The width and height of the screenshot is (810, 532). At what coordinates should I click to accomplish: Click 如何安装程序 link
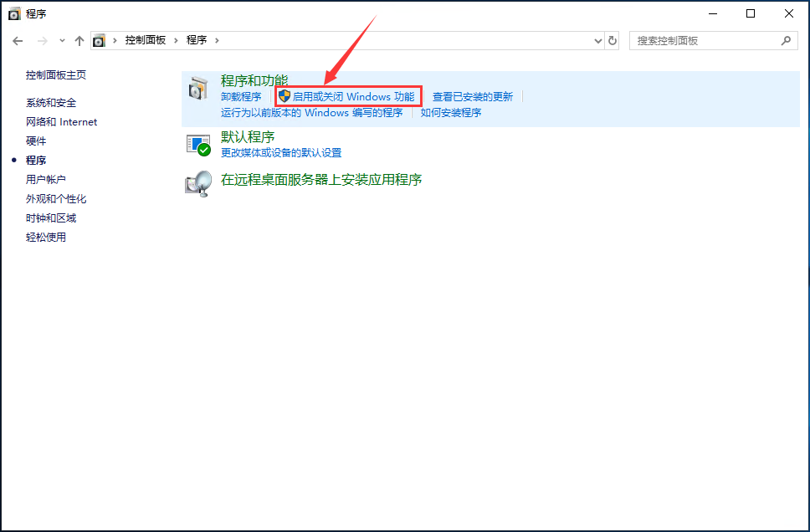point(451,113)
